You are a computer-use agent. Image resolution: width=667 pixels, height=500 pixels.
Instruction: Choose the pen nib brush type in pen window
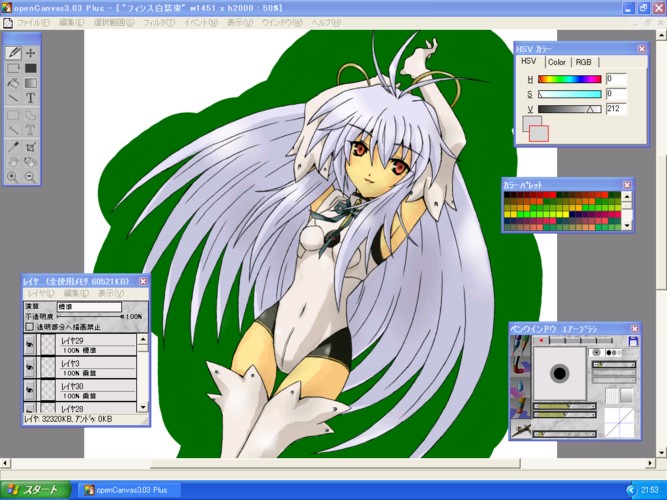(521, 345)
